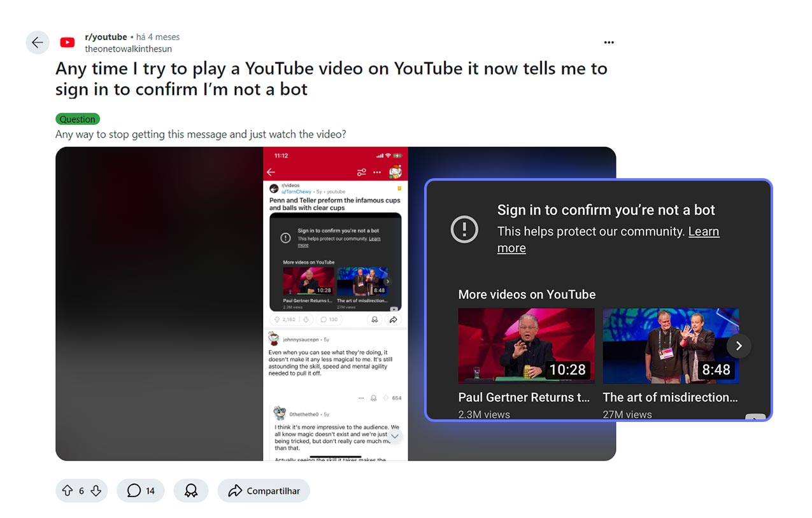The width and height of the screenshot is (812, 518).
Task: Open the Paul Gertner 10:28 thumbnail in the enlarged callout
Action: [527, 346]
